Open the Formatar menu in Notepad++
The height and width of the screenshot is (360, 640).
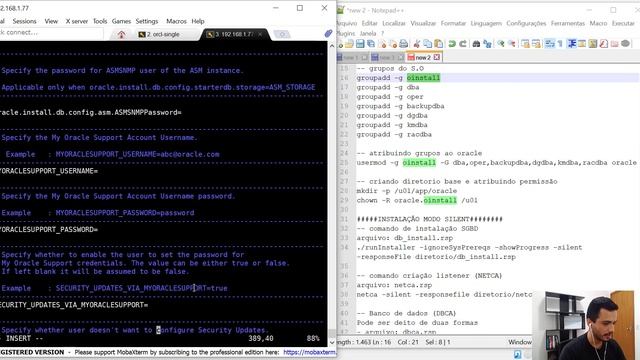[x=453, y=23]
